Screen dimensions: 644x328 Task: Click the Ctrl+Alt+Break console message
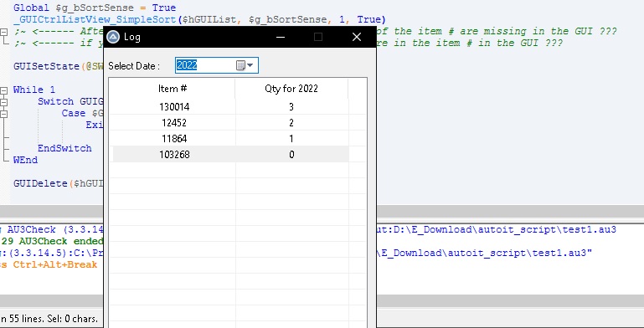click(49, 264)
